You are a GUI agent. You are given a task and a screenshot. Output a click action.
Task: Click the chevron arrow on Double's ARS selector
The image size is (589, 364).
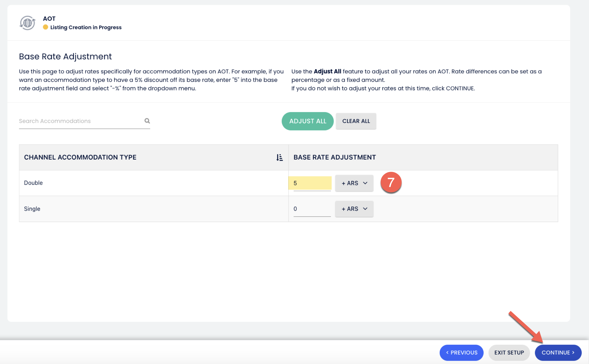[365, 183]
